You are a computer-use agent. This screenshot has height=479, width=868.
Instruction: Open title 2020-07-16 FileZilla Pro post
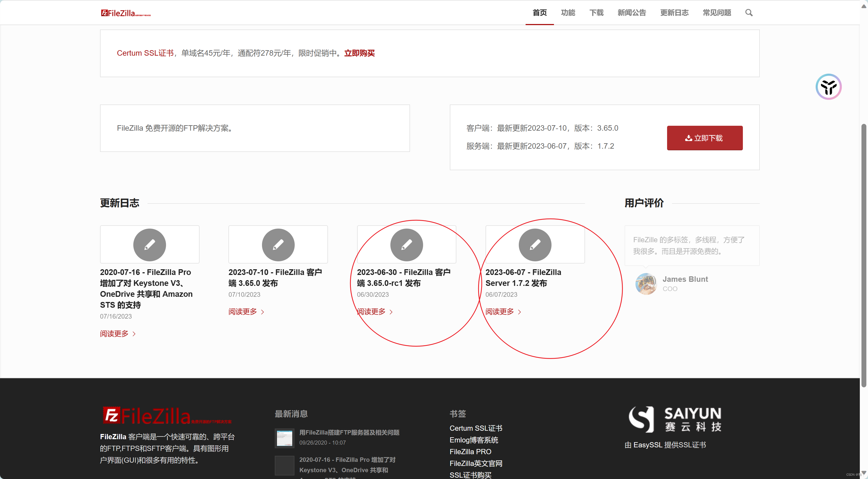pos(147,289)
